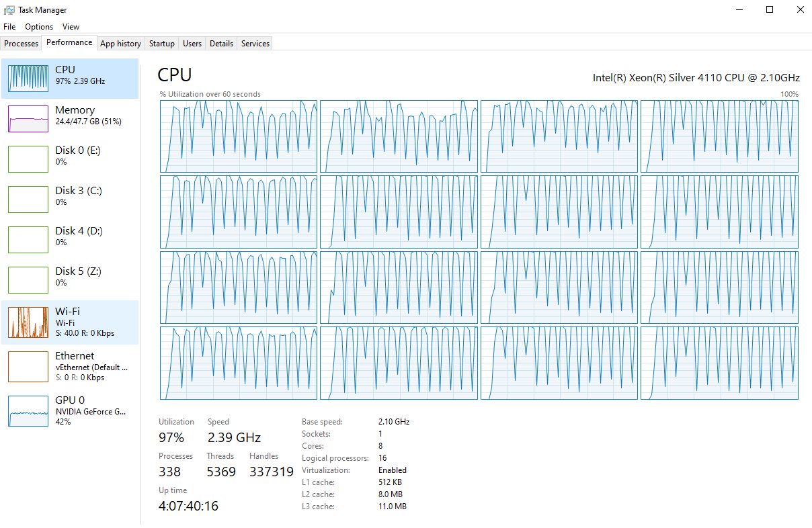Select the Ethernet vEthernet adapter

[x=71, y=365]
